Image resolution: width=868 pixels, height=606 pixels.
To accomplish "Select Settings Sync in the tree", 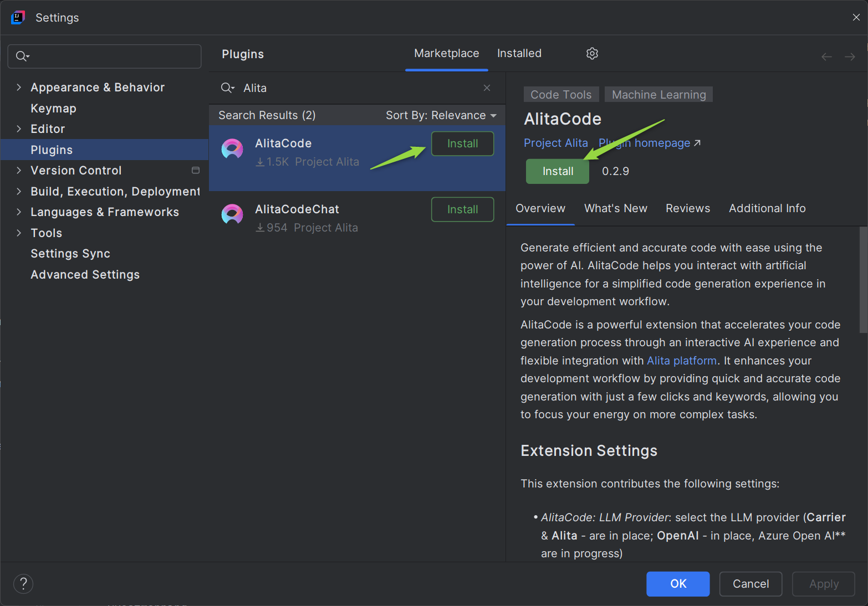I will pos(70,253).
